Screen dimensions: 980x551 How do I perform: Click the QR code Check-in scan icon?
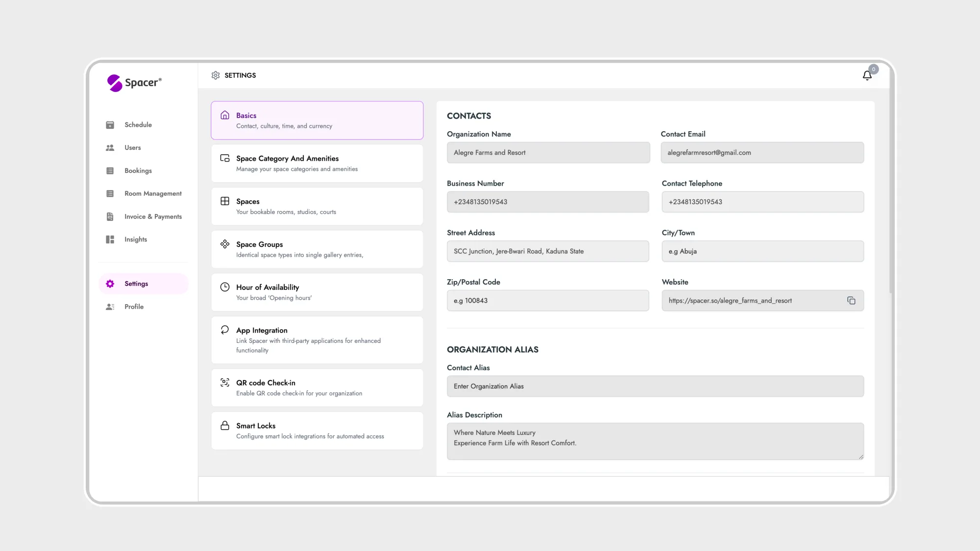point(225,383)
